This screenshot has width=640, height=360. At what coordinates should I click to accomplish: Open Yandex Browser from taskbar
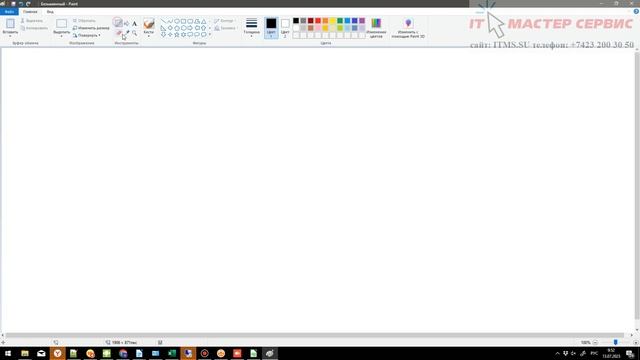pos(58,353)
